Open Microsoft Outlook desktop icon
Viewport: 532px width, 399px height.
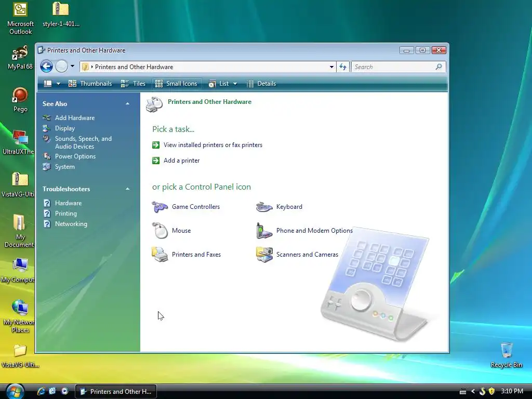20,18
